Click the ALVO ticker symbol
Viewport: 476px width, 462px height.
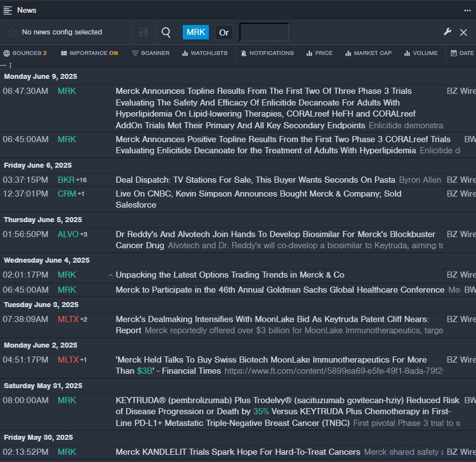coord(68,234)
